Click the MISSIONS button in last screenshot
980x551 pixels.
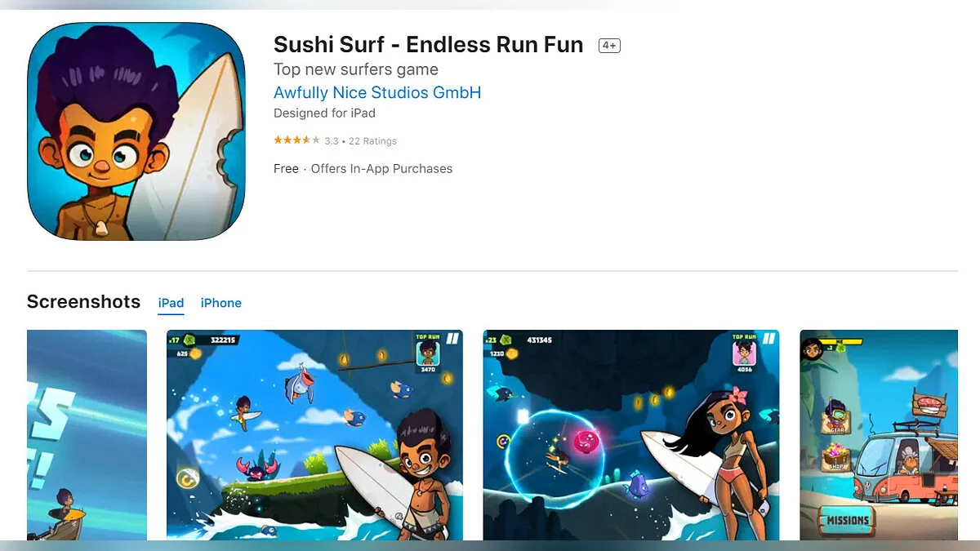coord(848,520)
